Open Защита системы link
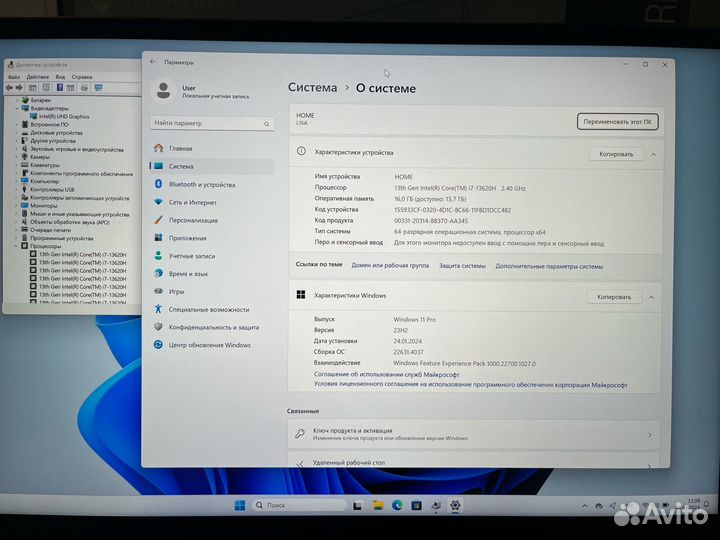This screenshot has width=720, height=540. (x=462, y=265)
